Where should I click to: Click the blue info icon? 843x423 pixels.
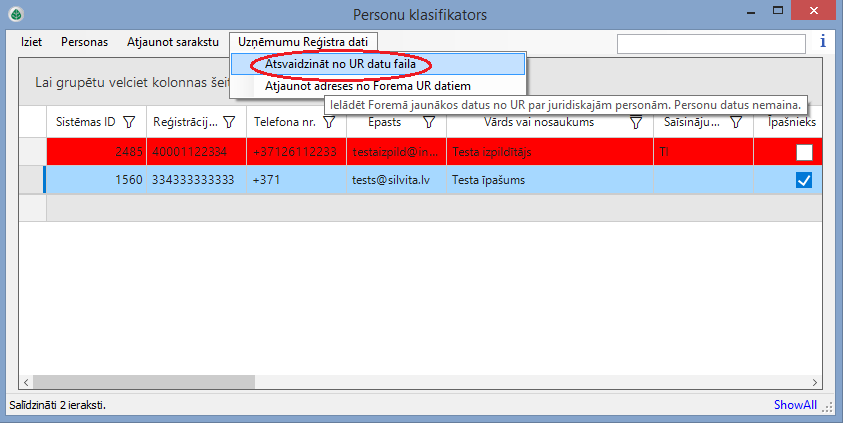823,42
